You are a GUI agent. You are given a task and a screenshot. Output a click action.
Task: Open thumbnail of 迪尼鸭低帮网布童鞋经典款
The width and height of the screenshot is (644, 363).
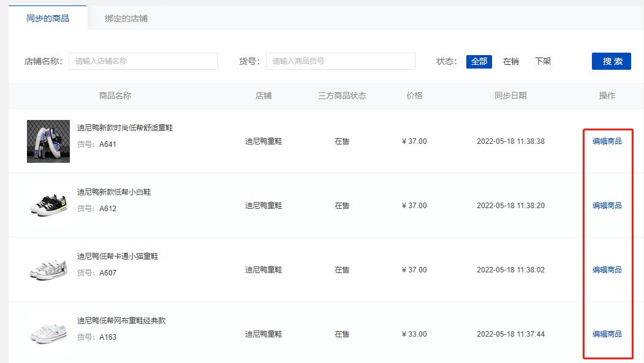pos(48,334)
